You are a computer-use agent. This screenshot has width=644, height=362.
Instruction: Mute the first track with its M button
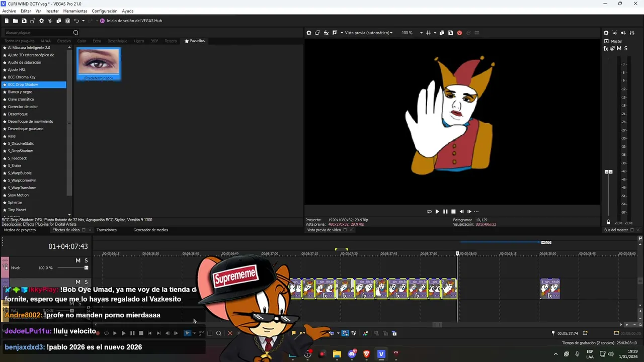coord(78,260)
